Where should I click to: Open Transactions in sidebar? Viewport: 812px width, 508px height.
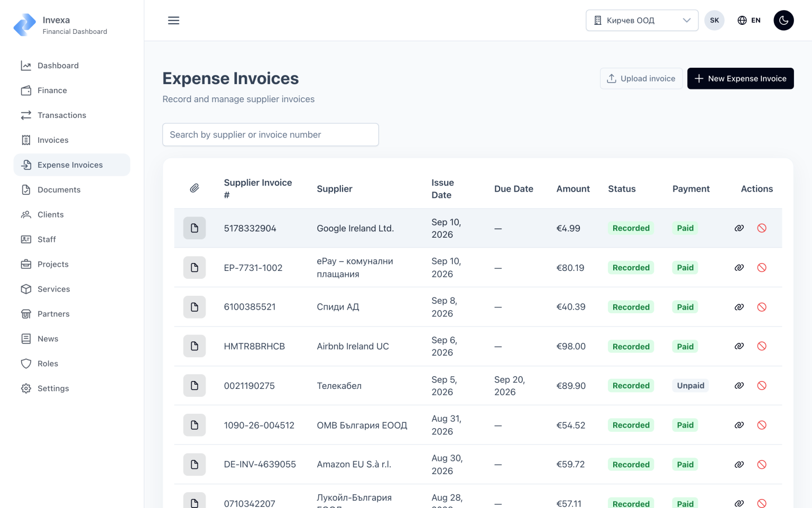tap(72, 115)
